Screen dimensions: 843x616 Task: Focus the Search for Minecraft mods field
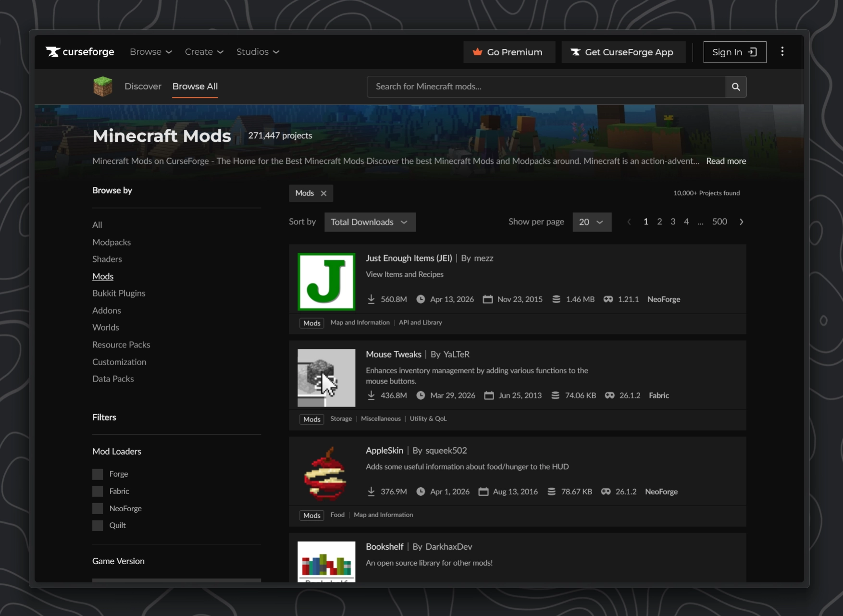point(545,87)
